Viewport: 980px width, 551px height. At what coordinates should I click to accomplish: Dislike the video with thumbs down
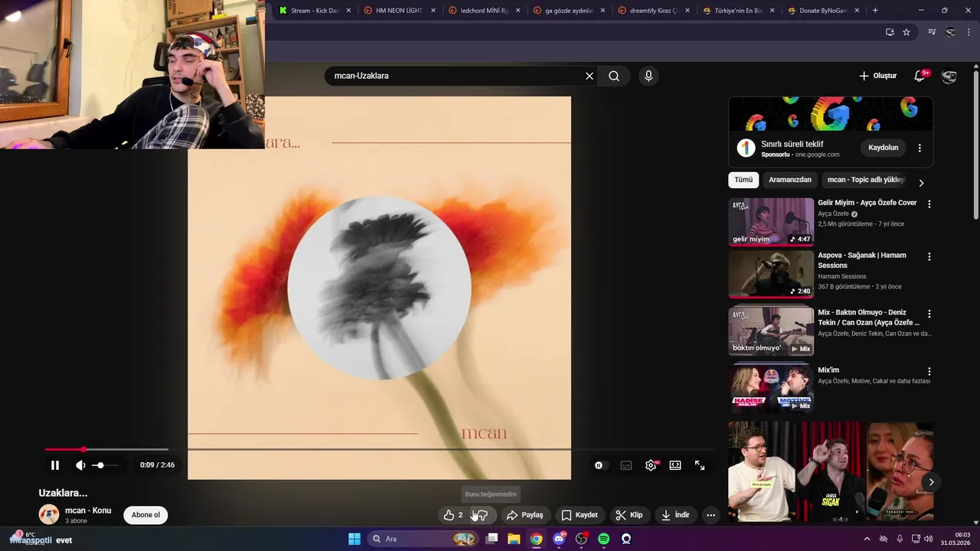pyautogui.click(x=482, y=515)
